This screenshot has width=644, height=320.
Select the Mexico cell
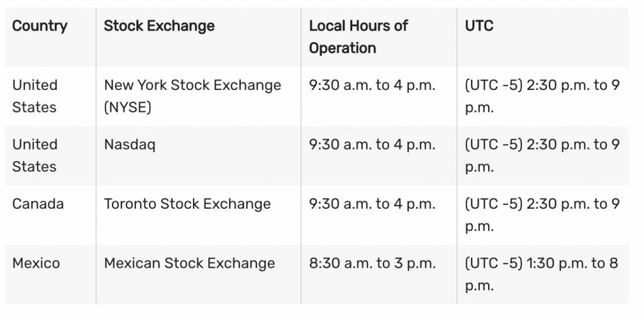pyautogui.click(x=36, y=263)
